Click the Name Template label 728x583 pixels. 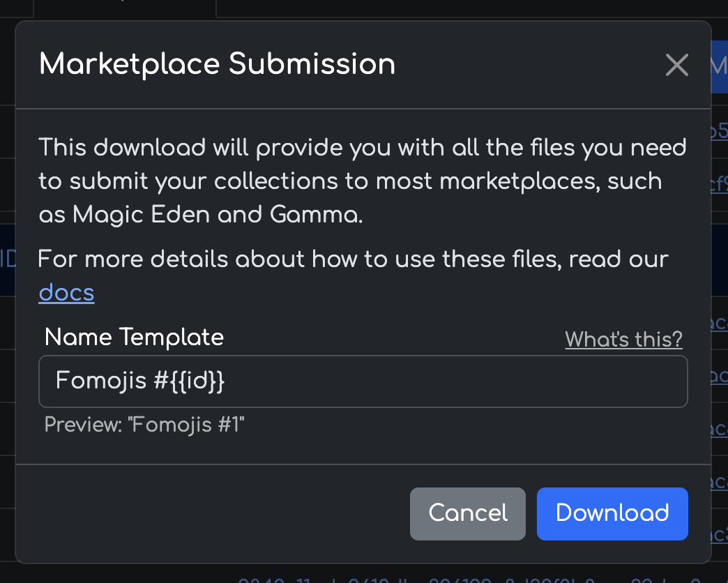[x=134, y=338]
